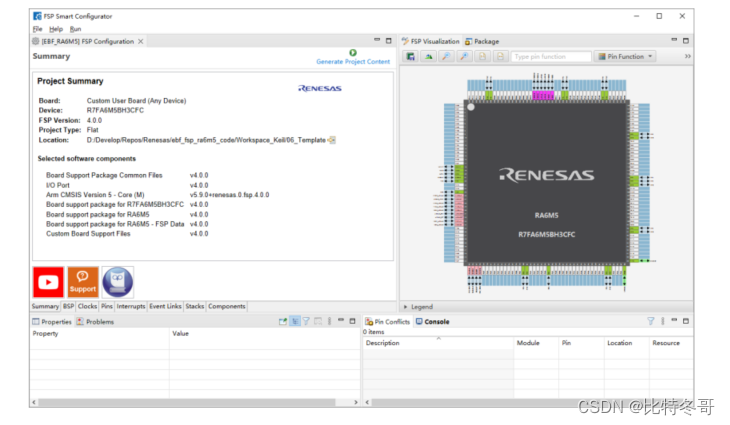Select the Stacks bottom tab
This screenshot has width=730, height=425.
click(195, 306)
